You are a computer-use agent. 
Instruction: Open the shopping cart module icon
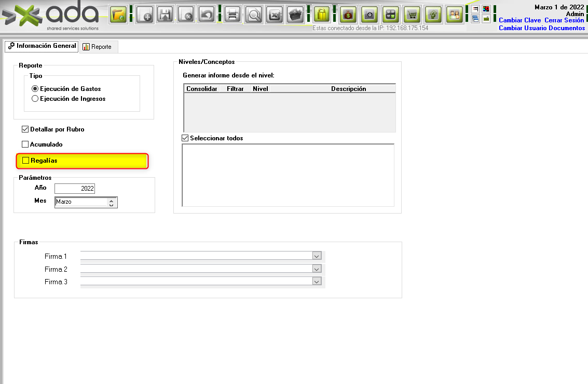(413, 15)
